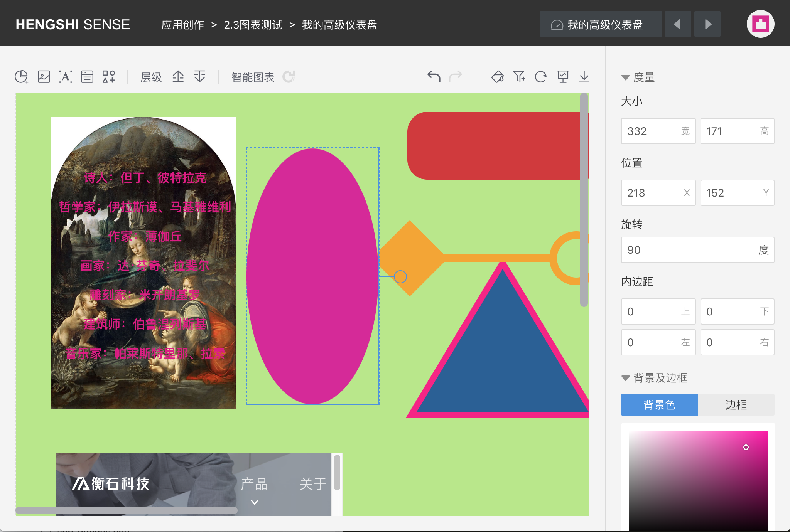Expand the 产品 menu chevron in the embedded page
Viewport: 790px width, 532px height.
(255, 502)
